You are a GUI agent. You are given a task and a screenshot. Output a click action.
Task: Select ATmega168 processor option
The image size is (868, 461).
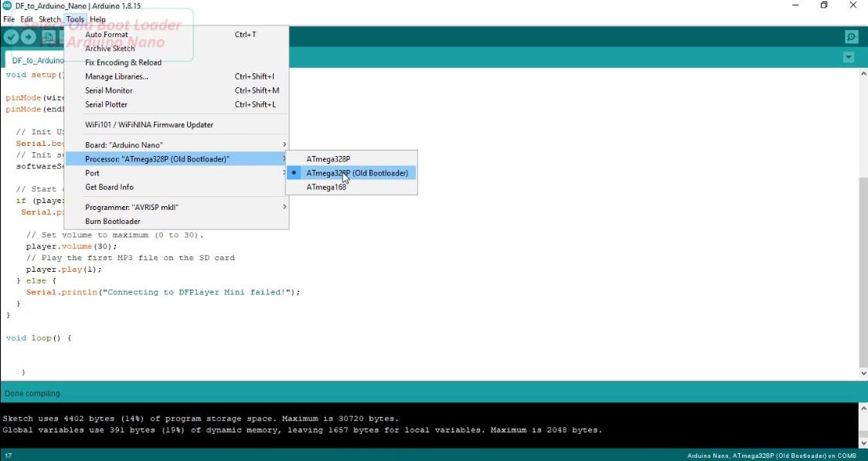click(352, 187)
